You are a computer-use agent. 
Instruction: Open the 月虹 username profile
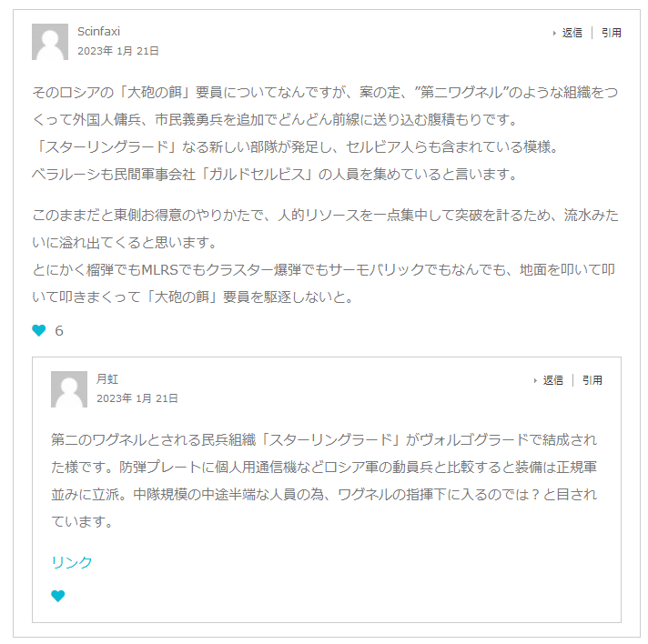tap(107, 378)
